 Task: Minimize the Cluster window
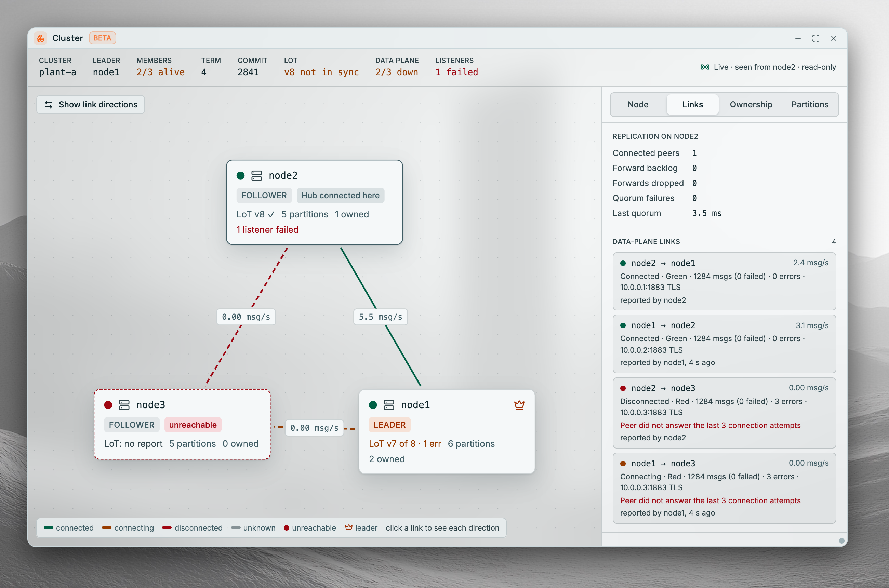[x=798, y=38]
